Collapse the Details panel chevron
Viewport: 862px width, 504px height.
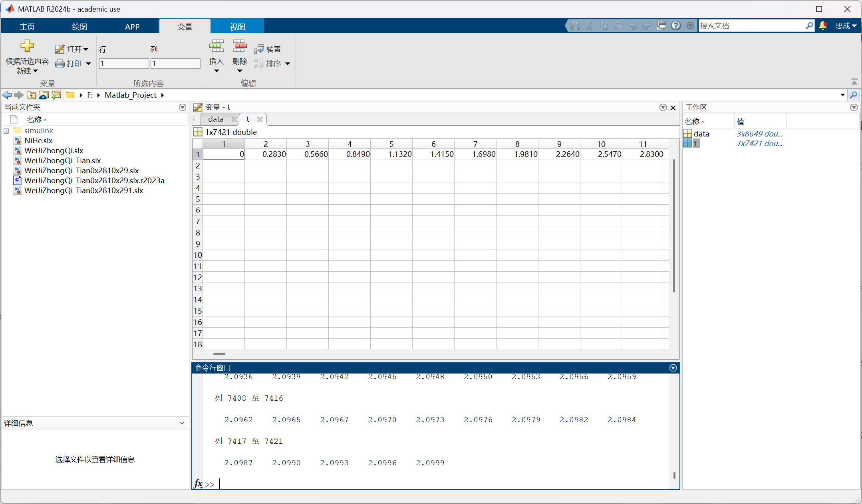click(x=182, y=423)
